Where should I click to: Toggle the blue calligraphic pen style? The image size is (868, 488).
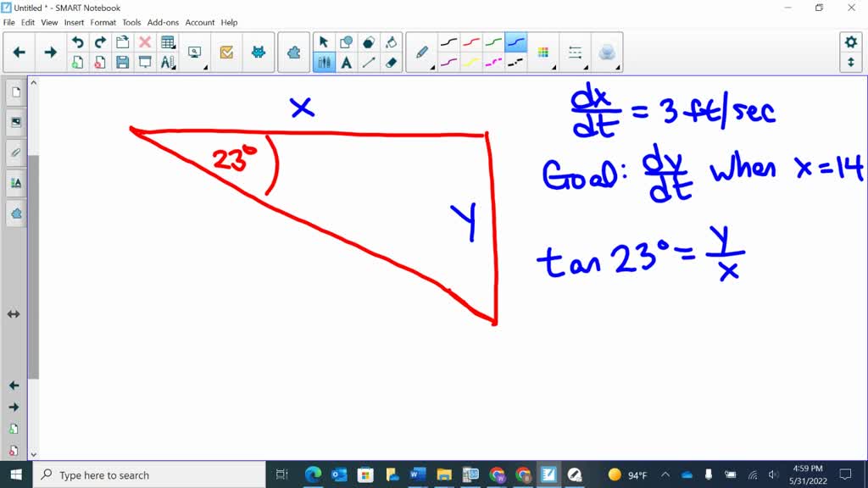[517, 41]
